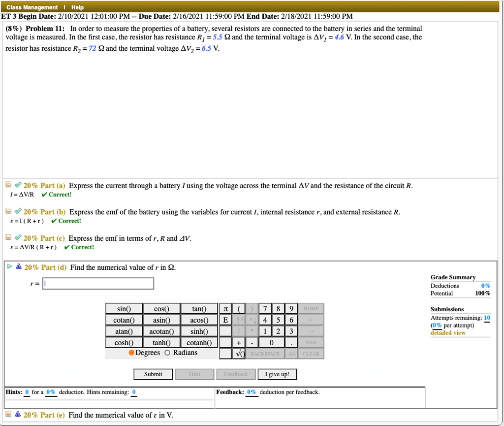Collapse Part (a) using its minus box
Screen dimensions: 504x426
point(9,185)
